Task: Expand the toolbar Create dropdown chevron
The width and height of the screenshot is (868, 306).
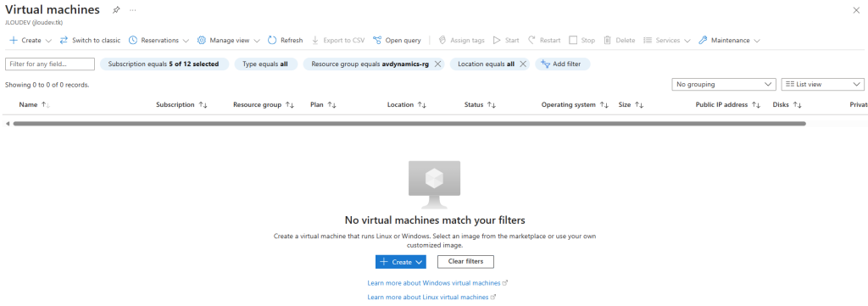Action: (x=48, y=41)
